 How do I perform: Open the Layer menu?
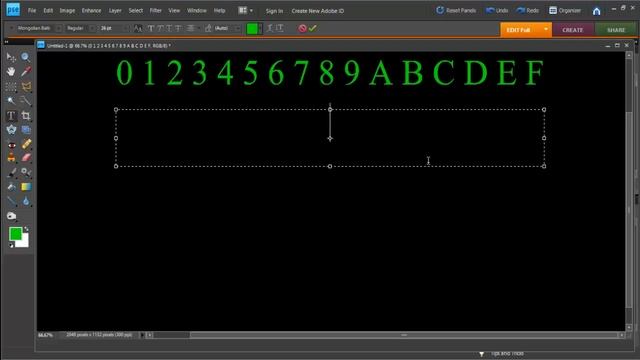click(x=115, y=11)
